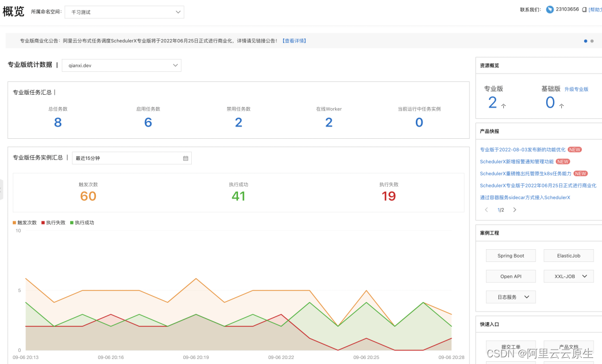Click the up arrow beside 专业版 count
This screenshot has height=364, width=602.
click(x=503, y=105)
